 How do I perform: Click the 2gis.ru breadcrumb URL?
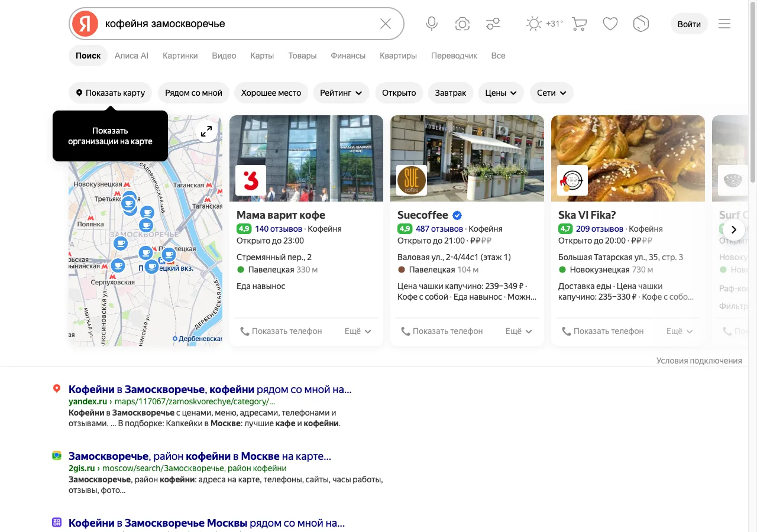point(177,468)
